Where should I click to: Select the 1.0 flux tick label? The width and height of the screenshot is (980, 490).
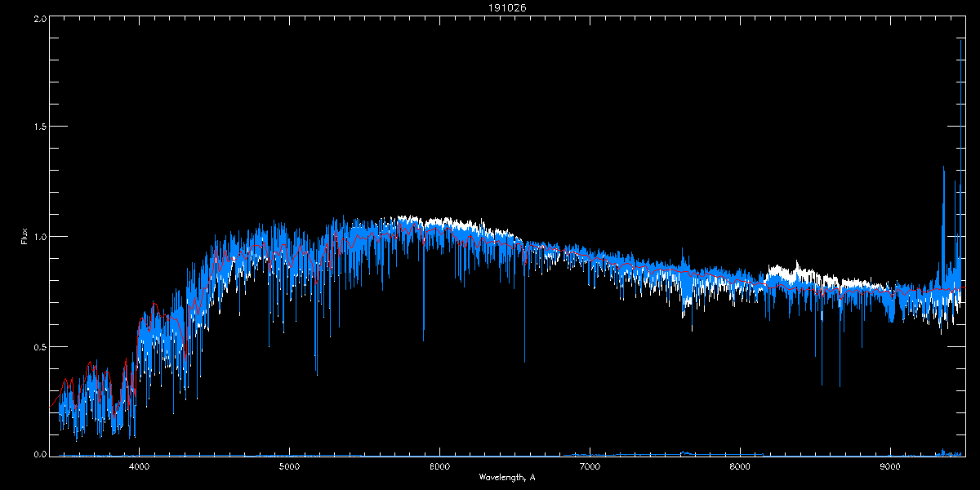[x=38, y=237]
